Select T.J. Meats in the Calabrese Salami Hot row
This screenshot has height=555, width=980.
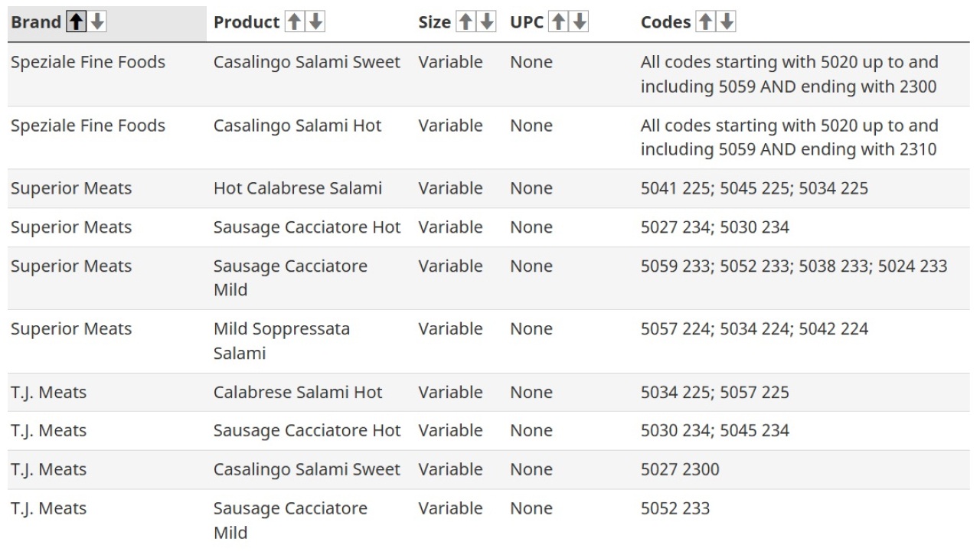[x=48, y=393]
